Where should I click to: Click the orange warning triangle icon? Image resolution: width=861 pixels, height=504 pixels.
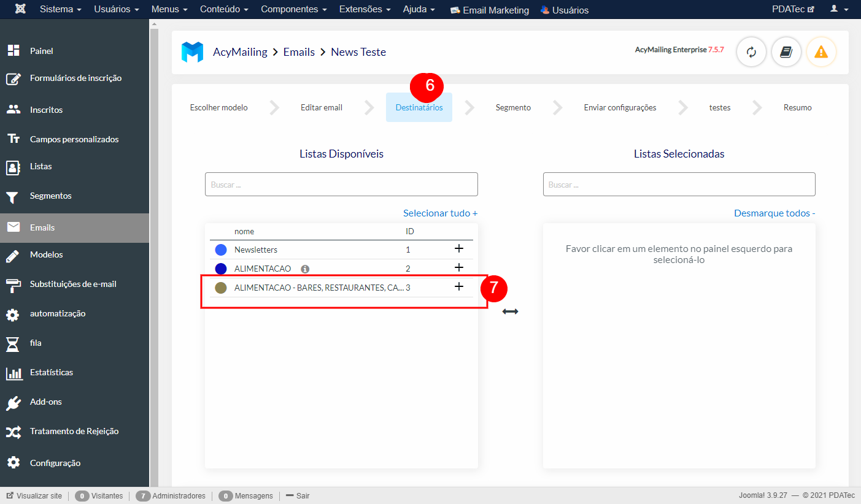(821, 52)
